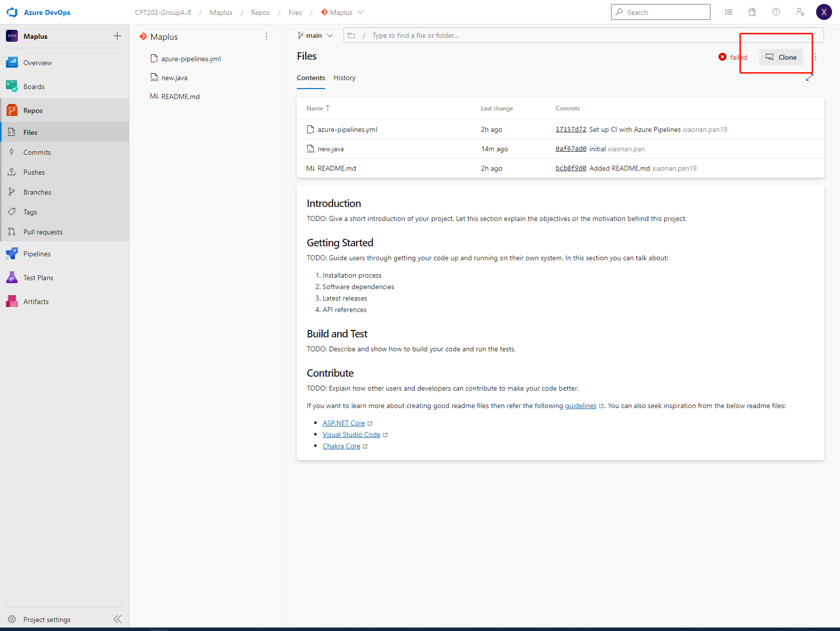Click Maplus repository root in tree
This screenshot has height=631, width=840.
(x=164, y=37)
